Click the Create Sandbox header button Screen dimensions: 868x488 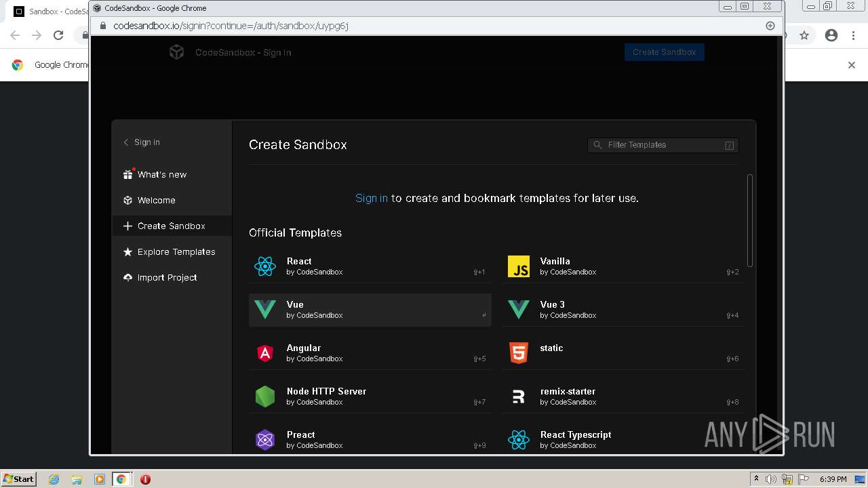(x=664, y=52)
